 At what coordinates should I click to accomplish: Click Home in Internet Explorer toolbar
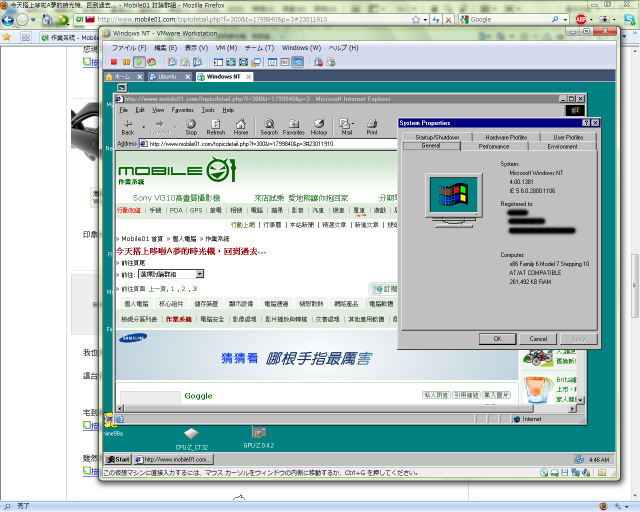click(241, 127)
